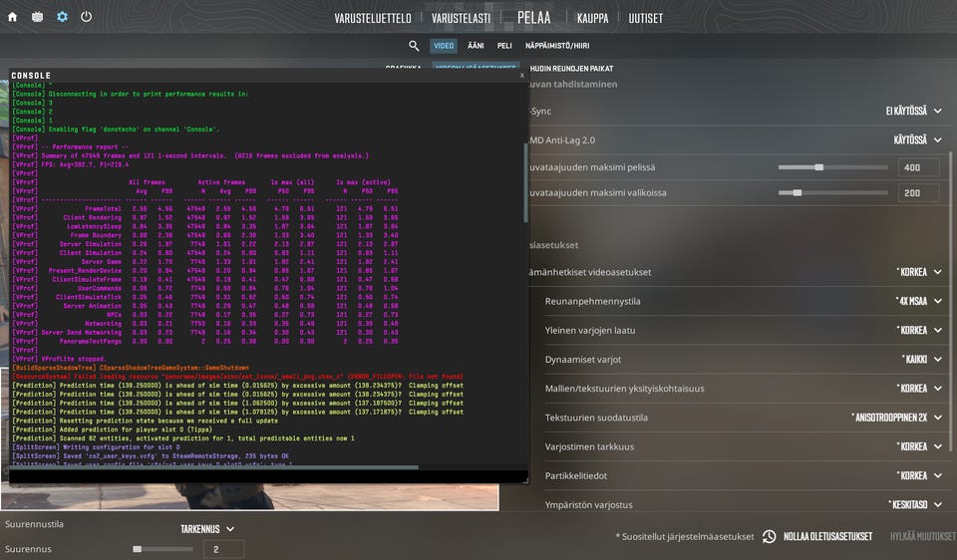Expand the Reunanpehmennystila 4X MSAA dropdown
957x560 pixels.
[x=919, y=301]
